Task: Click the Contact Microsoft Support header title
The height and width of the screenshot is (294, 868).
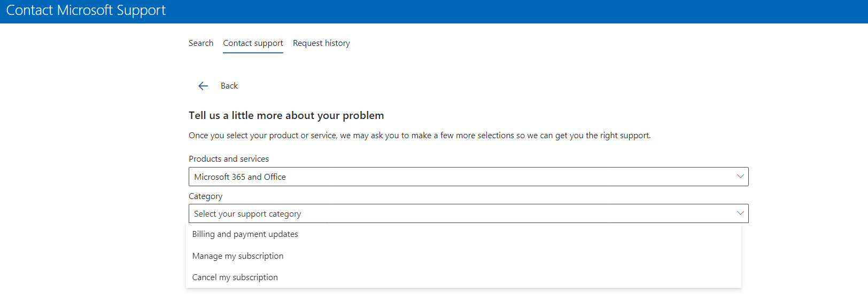Action: pos(86,11)
